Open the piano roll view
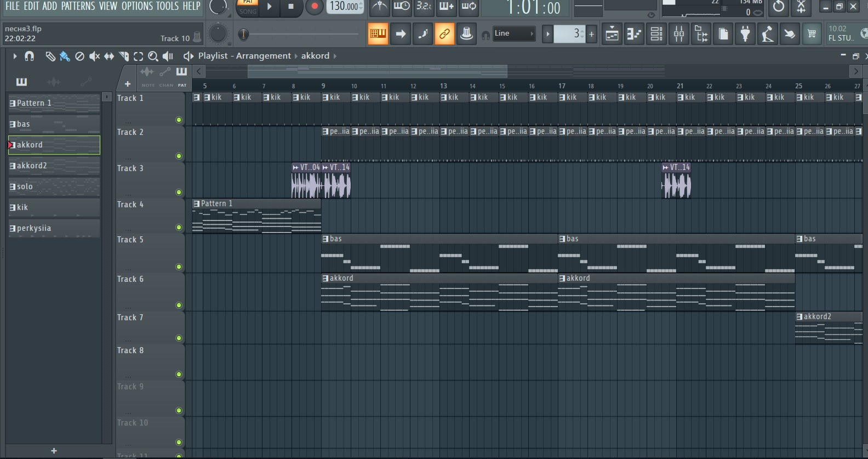The width and height of the screenshot is (868, 459). pos(634,34)
